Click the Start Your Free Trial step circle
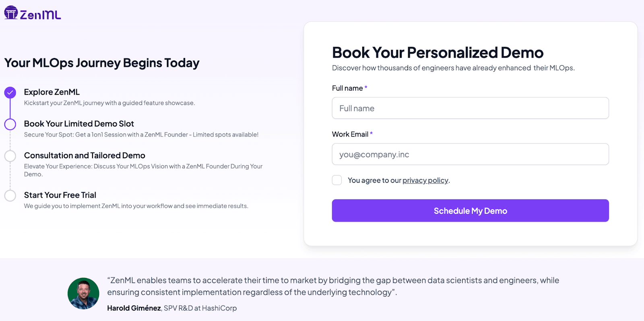This screenshot has width=644, height=321. tap(10, 196)
